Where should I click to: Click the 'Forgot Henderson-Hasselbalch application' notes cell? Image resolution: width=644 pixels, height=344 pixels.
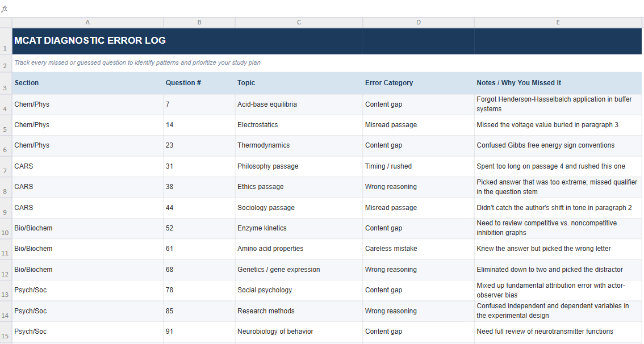[558, 104]
